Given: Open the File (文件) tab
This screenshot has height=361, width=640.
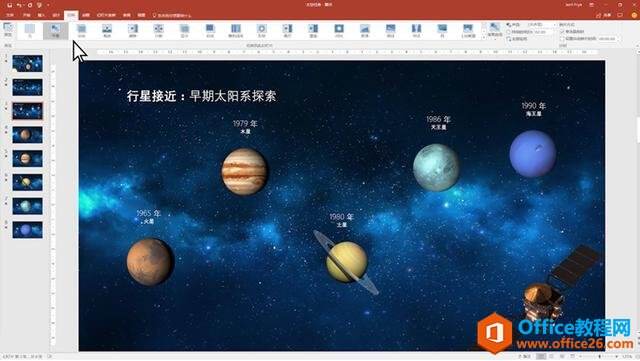Looking at the screenshot, I should point(10,15).
